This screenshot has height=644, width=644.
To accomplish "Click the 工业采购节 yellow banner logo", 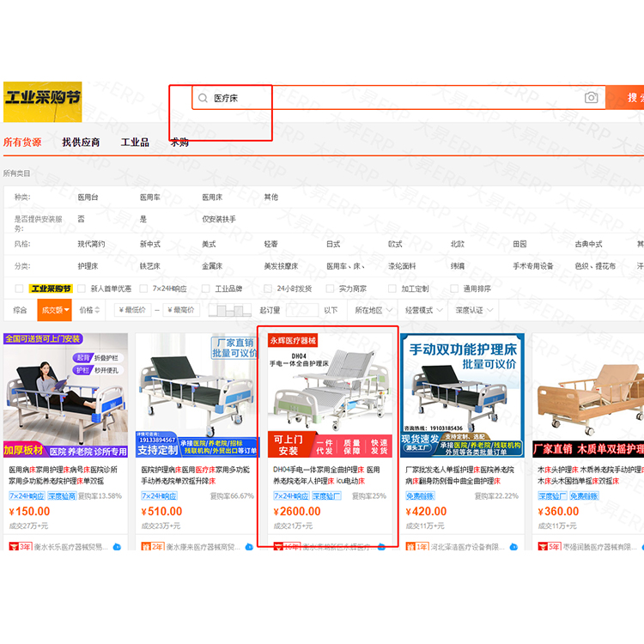I will pos(43,101).
